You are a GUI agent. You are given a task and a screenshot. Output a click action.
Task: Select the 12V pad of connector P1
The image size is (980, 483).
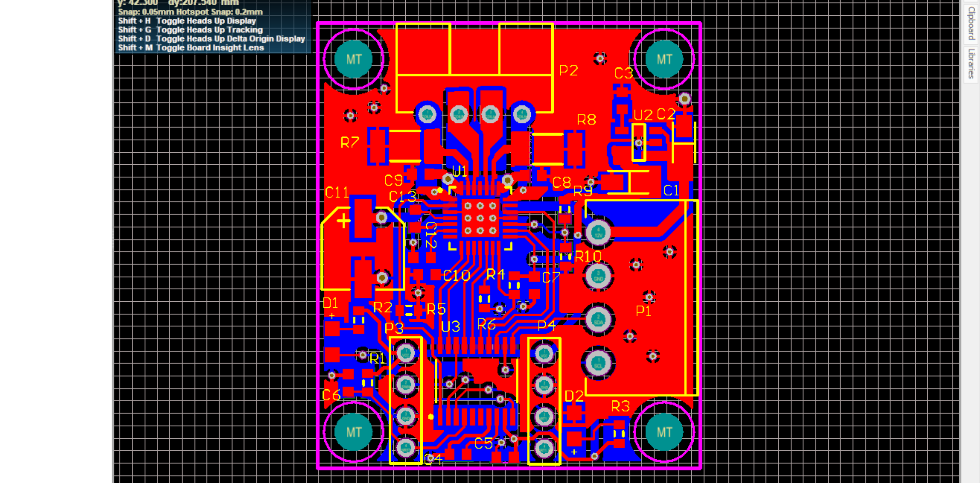point(598,233)
